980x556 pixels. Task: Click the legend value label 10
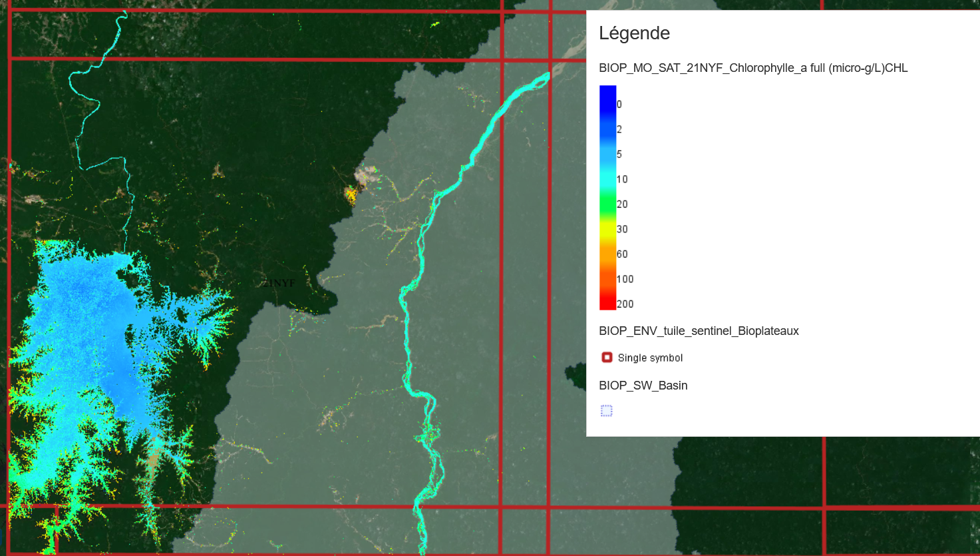[x=621, y=179]
